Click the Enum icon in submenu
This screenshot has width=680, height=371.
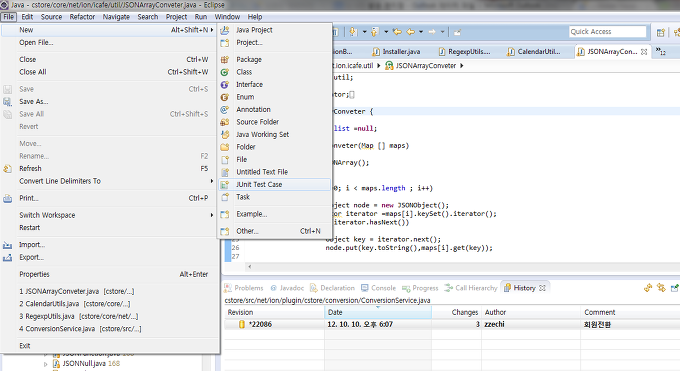point(225,97)
